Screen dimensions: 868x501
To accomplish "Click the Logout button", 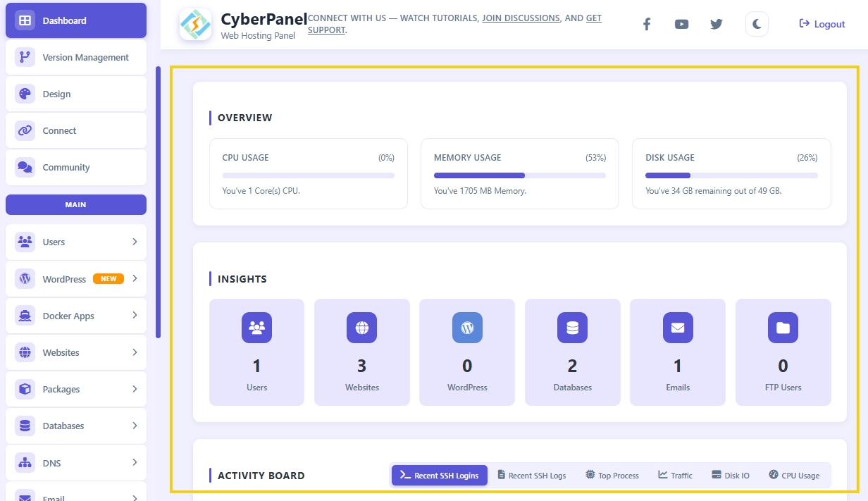I will pos(821,23).
